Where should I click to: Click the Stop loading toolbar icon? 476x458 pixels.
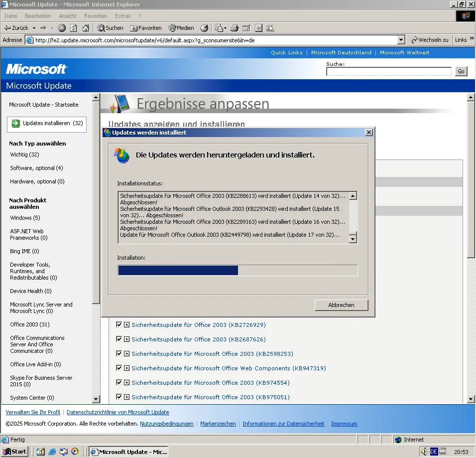62,28
